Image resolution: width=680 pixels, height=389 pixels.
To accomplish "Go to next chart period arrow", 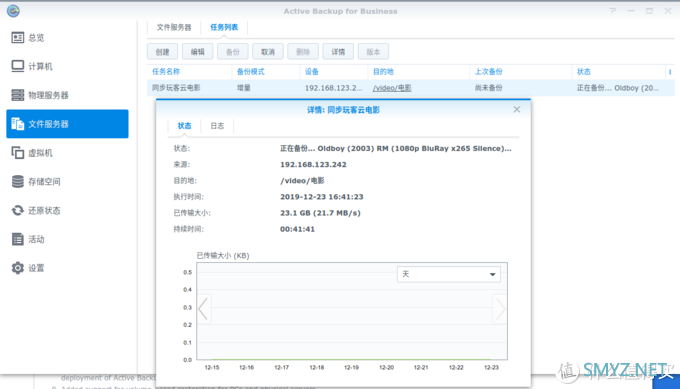I will tap(500, 309).
